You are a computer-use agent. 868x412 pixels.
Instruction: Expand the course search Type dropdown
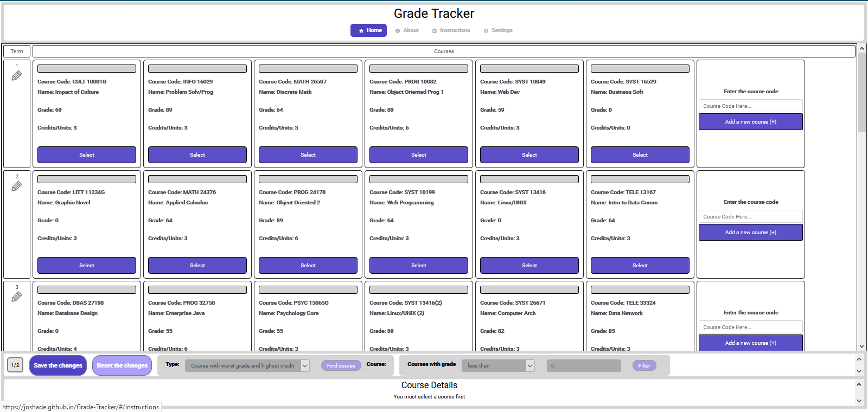click(x=247, y=366)
